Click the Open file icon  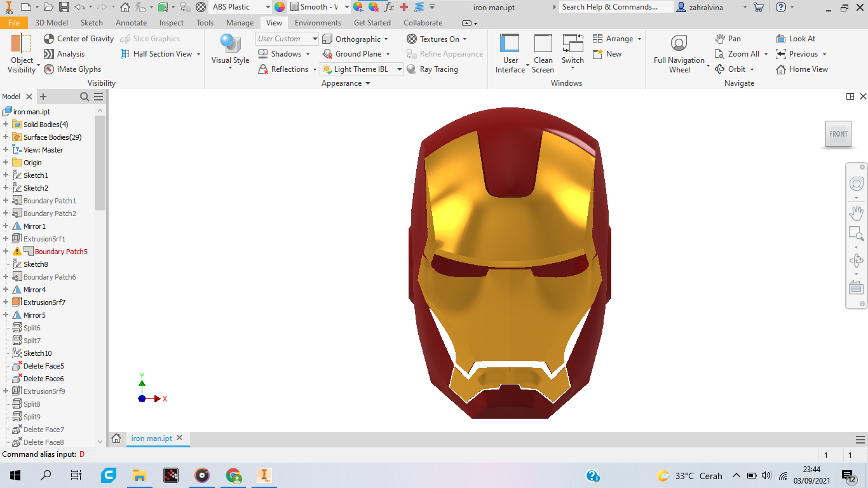[48, 7]
